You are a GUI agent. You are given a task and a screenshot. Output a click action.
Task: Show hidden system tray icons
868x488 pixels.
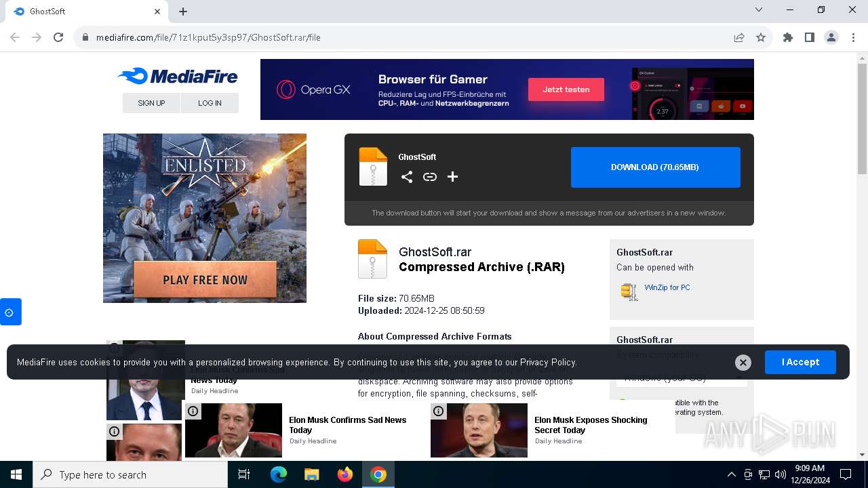pos(731,474)
